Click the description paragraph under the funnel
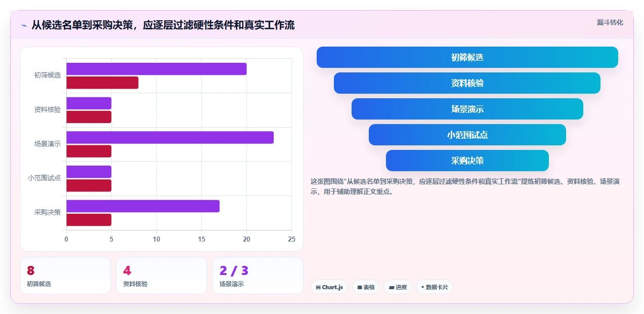The width and height of the screenshot is (644, 314). (x=465, y=186)
